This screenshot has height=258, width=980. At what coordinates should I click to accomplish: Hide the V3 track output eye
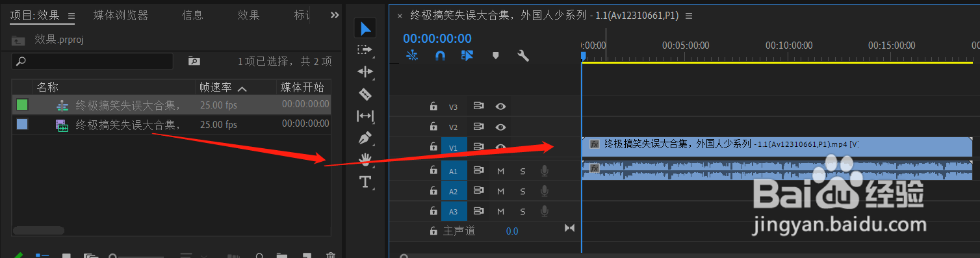pyautogui.click(x=500, y=107)
